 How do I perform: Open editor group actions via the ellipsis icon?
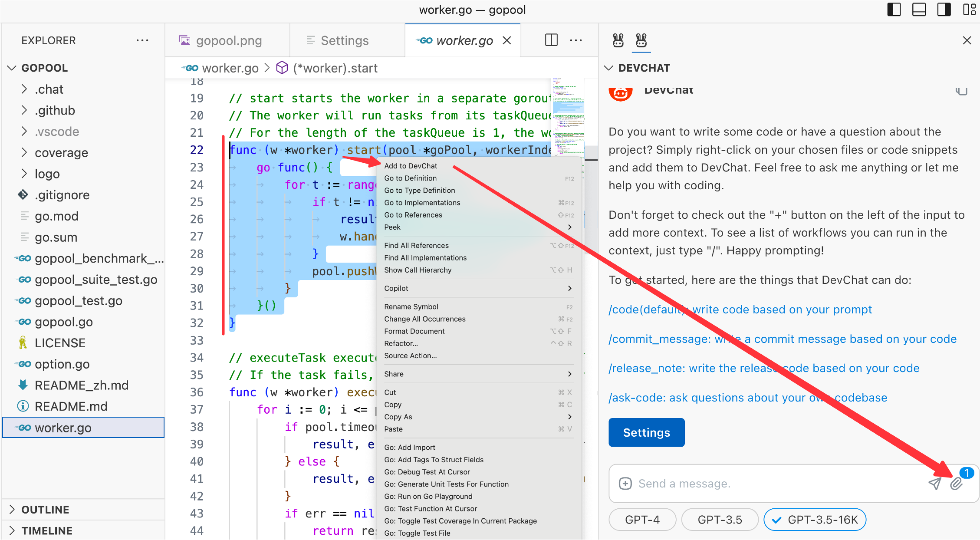click(576, 40)
